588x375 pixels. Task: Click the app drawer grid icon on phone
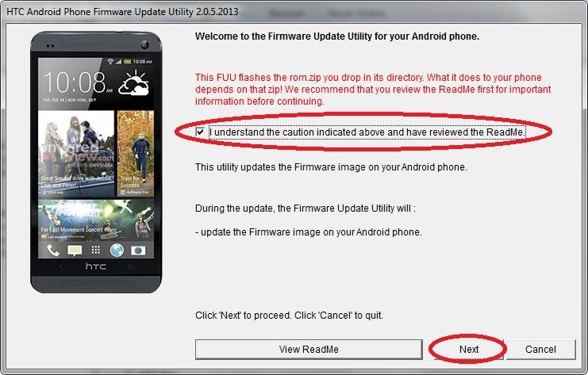point(96,250)
